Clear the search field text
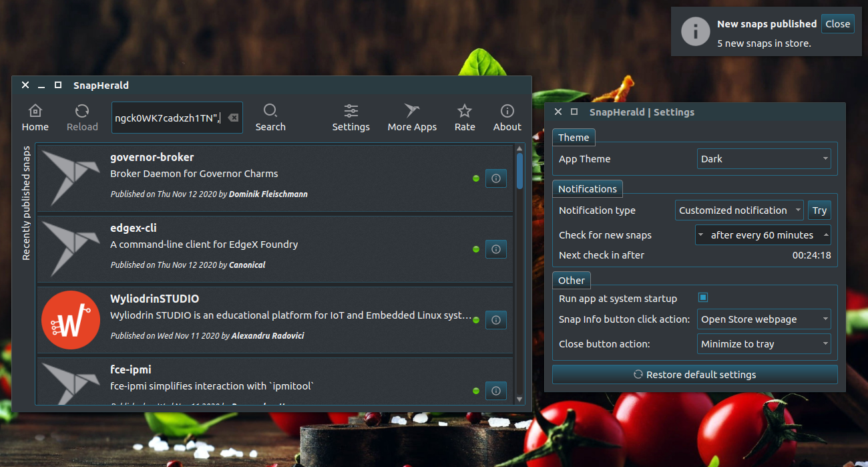This screenshot has height=467, width=868. pyautogui.click(x=232, y=118)
